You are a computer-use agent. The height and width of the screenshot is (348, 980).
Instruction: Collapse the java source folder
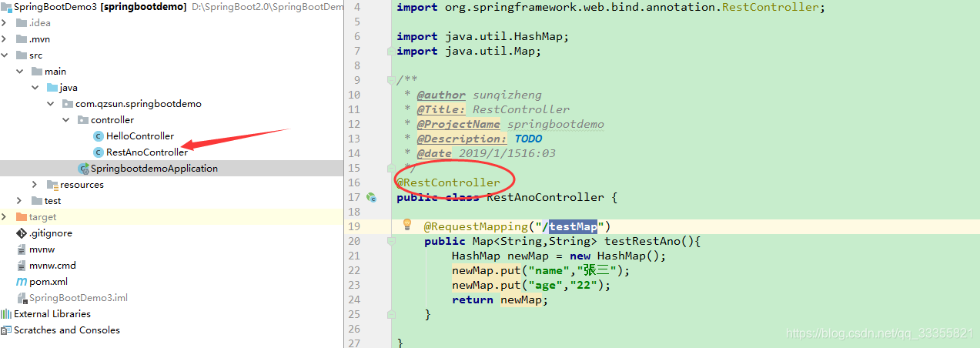pyautogui.click(x=35, y=88)
